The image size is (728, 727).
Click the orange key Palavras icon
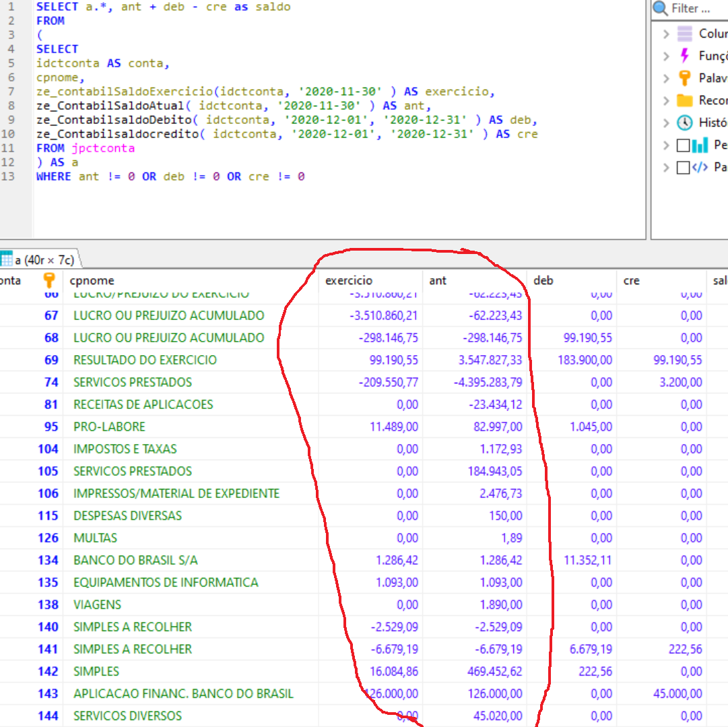click(685, 78)
